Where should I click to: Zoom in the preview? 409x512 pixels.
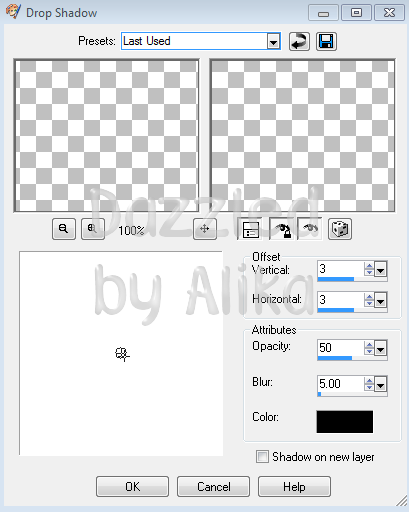pyautogui.click(x=93, y=229)
